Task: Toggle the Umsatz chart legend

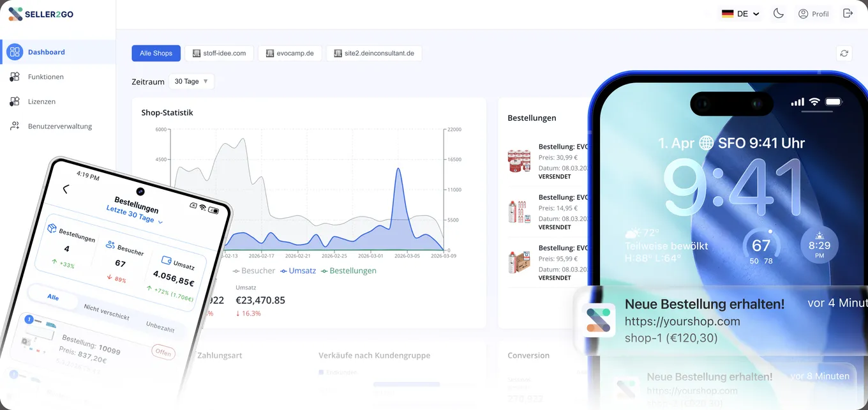Action: pyautogui.click(x=298, y=271)
